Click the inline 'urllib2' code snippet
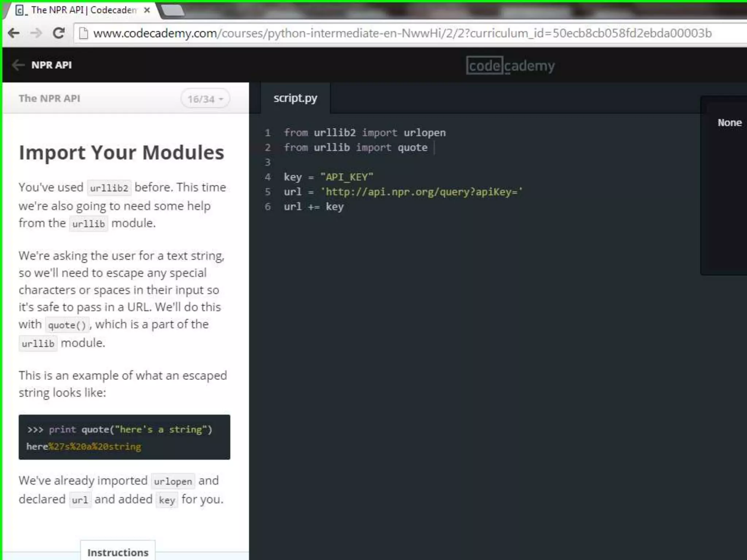 (109, 188)
